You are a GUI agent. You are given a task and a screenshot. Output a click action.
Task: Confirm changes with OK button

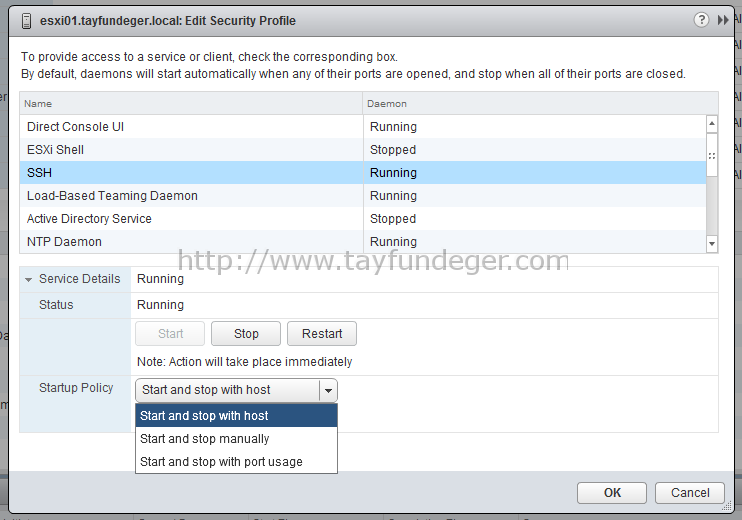tap(612, 493)
